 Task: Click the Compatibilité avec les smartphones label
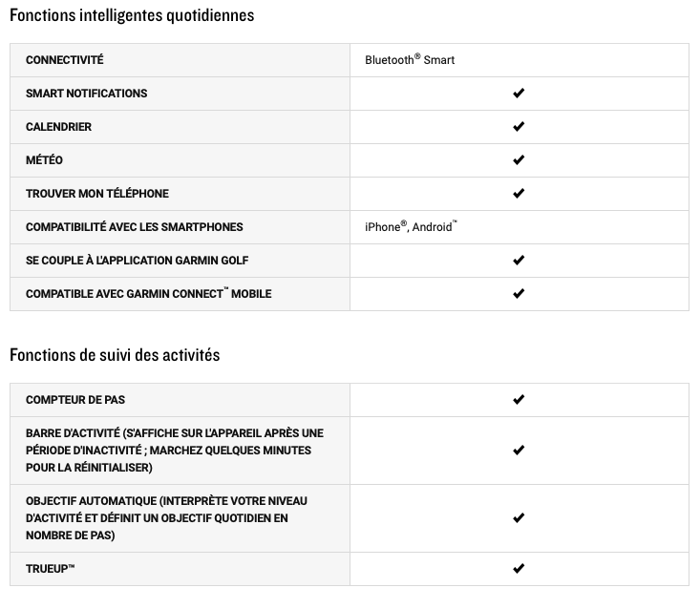click(134, 227)
